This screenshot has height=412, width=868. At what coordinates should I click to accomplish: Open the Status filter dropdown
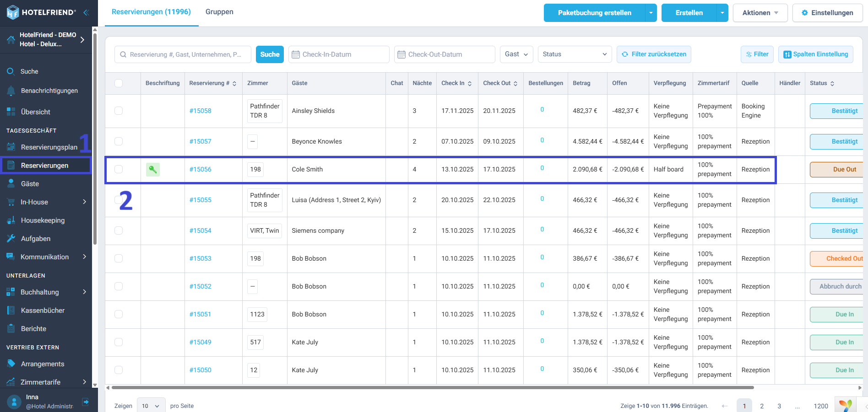(x=575, y=54)
